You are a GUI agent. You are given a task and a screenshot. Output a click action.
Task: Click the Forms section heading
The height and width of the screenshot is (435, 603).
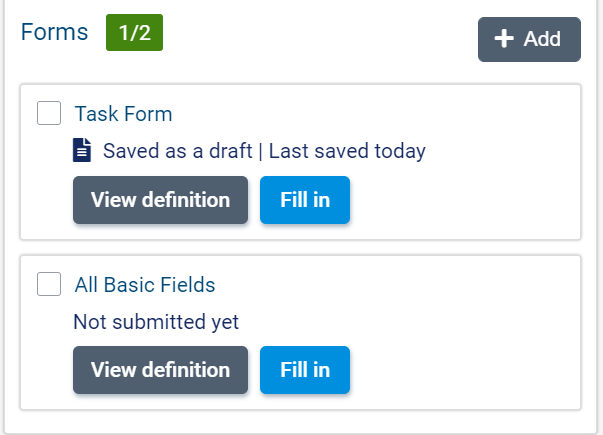55,33
